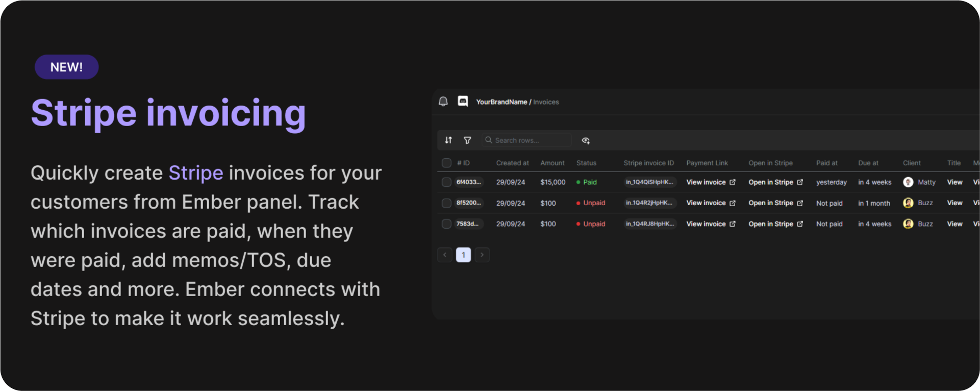
Task: Check the box for invoice 6f4033
Action: (x=446, y=182)
